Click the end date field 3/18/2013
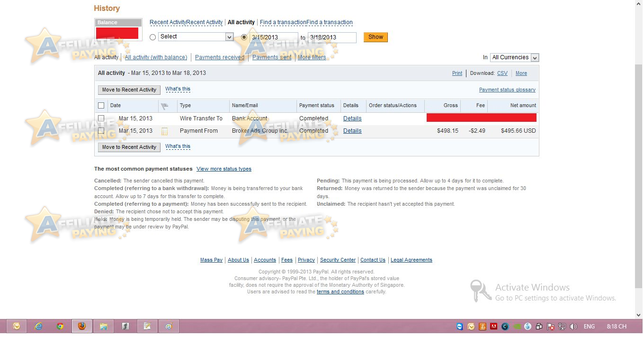 (332, 37)
